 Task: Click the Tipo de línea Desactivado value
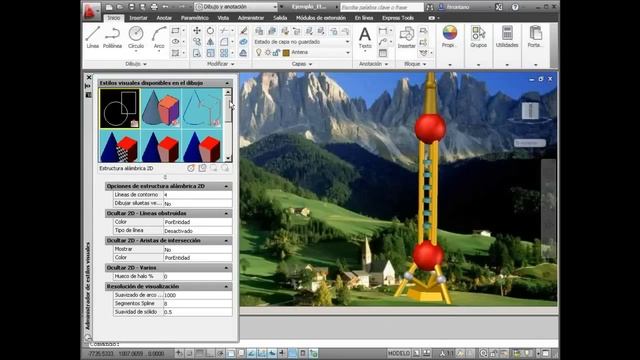tap(198, 231)
